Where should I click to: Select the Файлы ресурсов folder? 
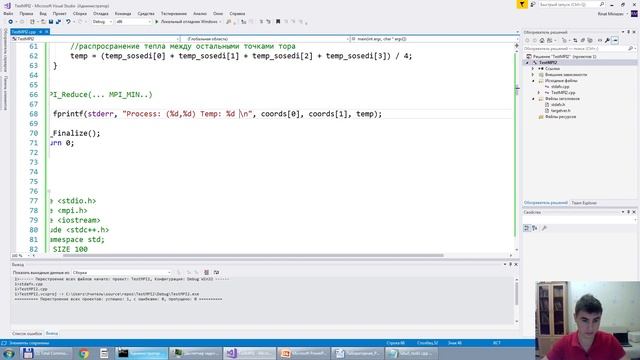[x=560, y=117]
